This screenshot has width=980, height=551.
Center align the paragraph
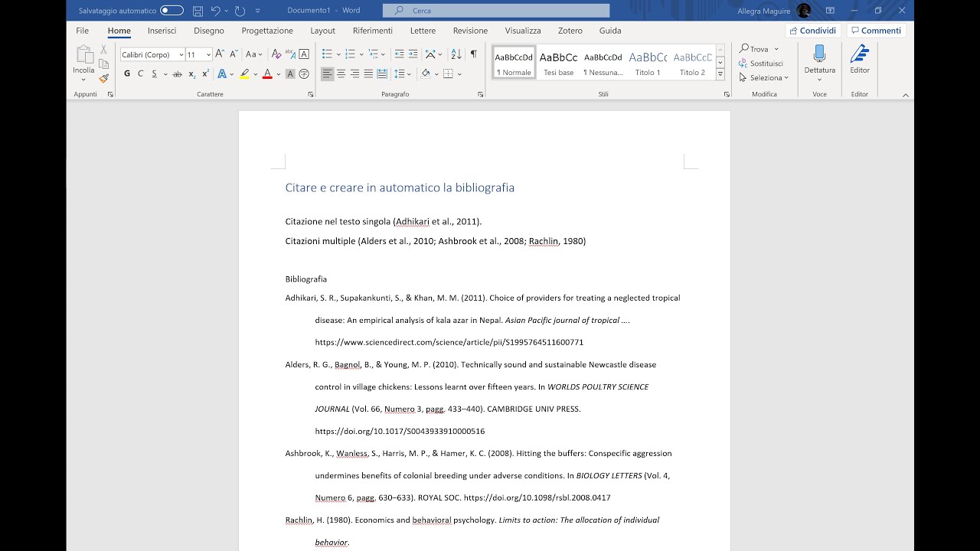341,74
